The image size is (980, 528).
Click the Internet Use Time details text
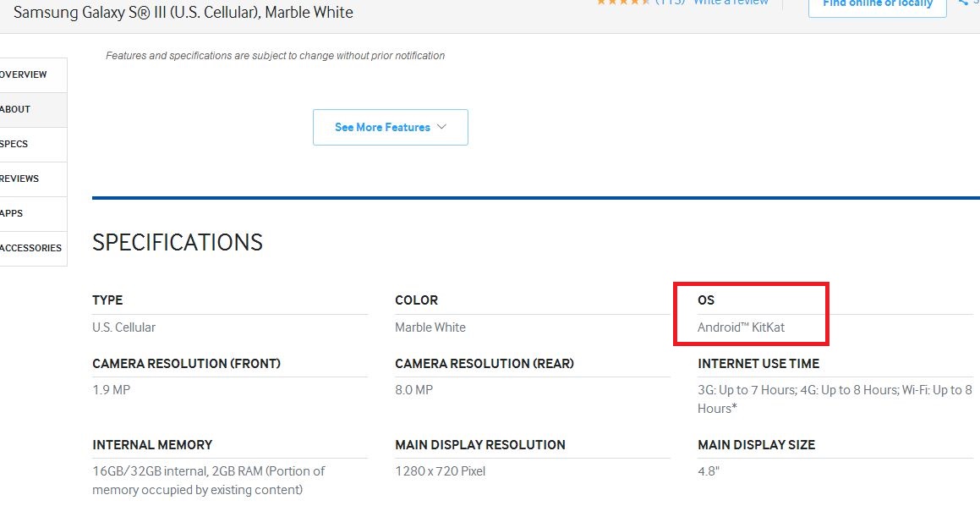834,399
